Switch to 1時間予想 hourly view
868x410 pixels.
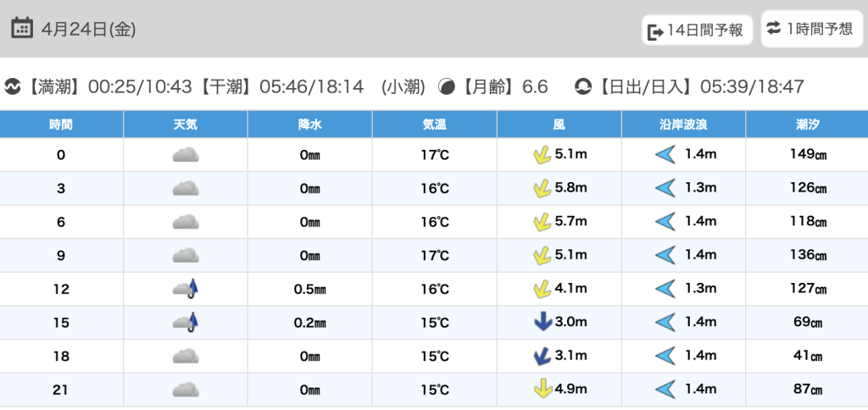click(x=810, y=29)
